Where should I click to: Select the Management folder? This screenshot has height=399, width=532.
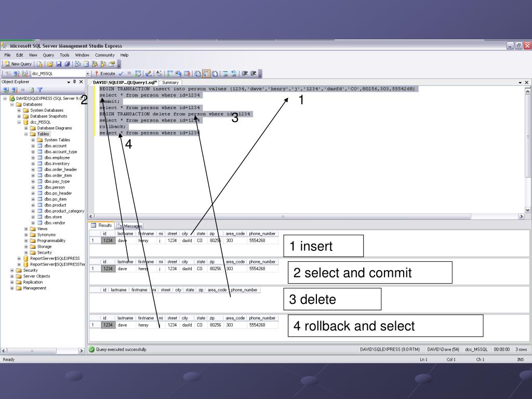tap(35, 288)
